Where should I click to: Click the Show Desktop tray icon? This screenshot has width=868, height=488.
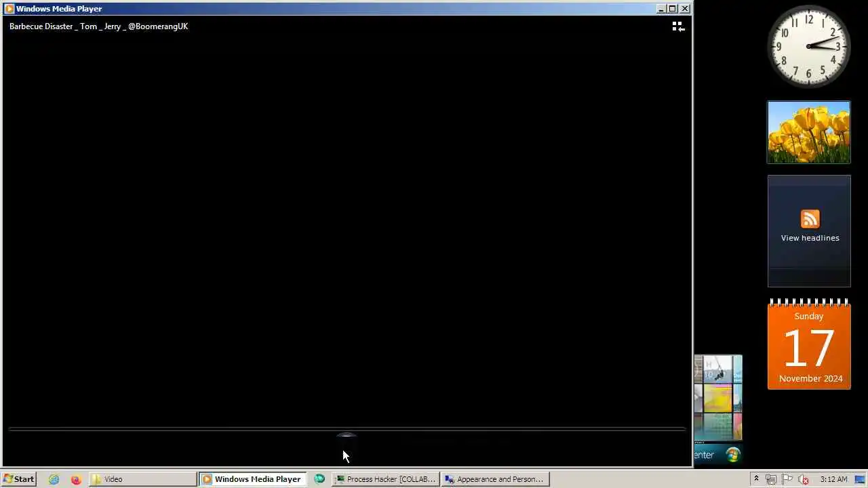coord(860,479)
